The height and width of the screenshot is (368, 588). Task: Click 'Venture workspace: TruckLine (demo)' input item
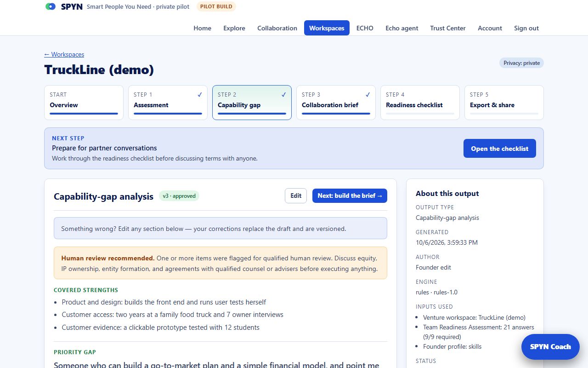pos(474,317)
